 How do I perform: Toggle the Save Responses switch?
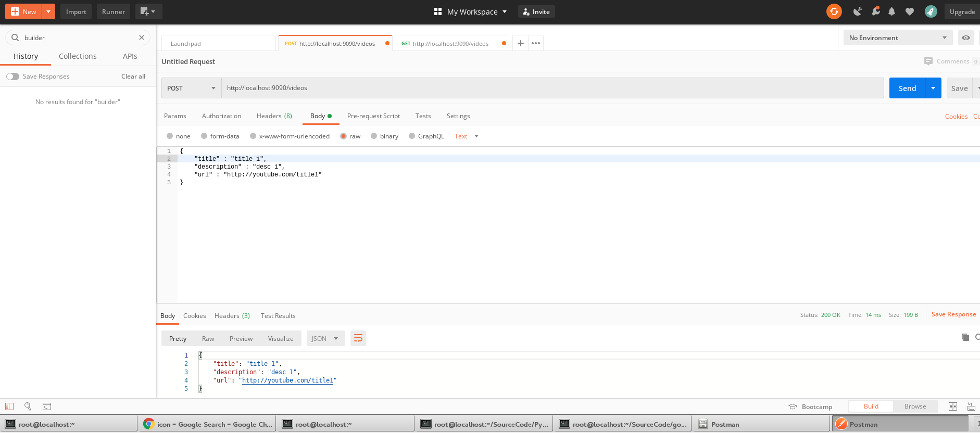point(12,77)
